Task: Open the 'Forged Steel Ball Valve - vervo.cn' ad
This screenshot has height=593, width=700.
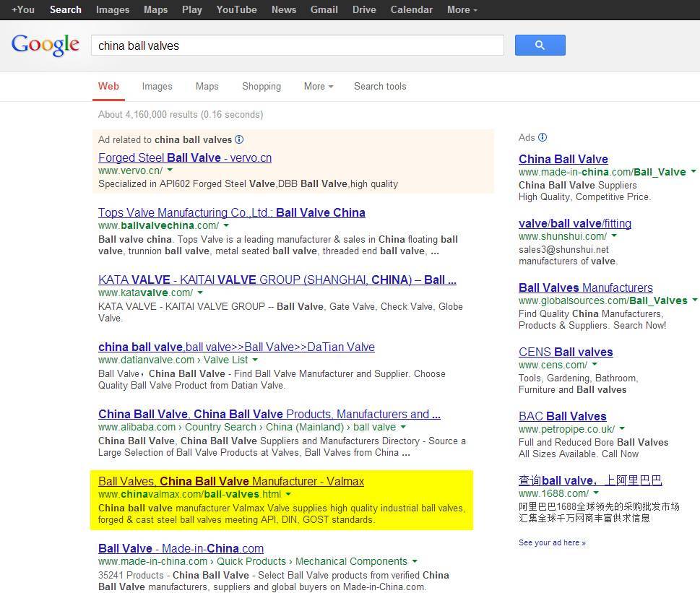Action: (185, 157)
